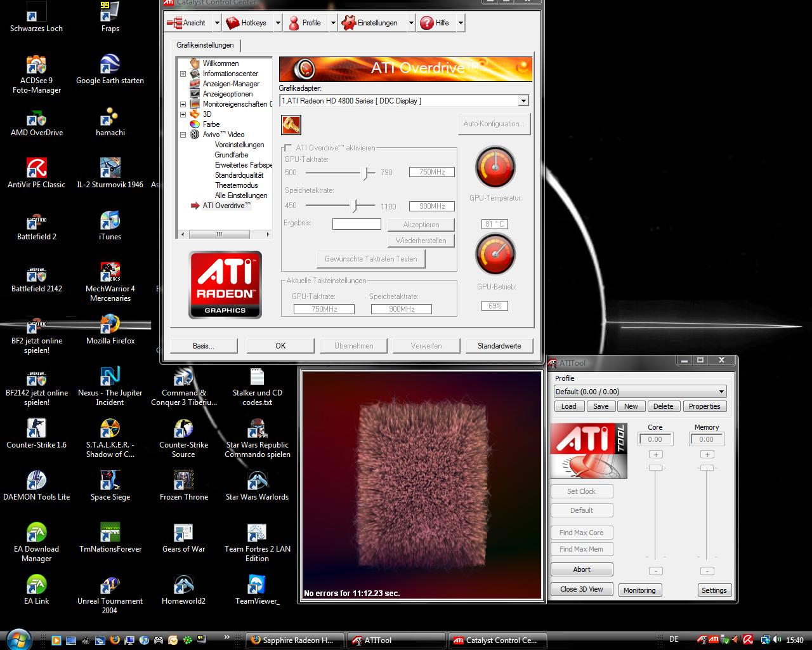Select Willkommen in the tree

[x=221, y=63]
